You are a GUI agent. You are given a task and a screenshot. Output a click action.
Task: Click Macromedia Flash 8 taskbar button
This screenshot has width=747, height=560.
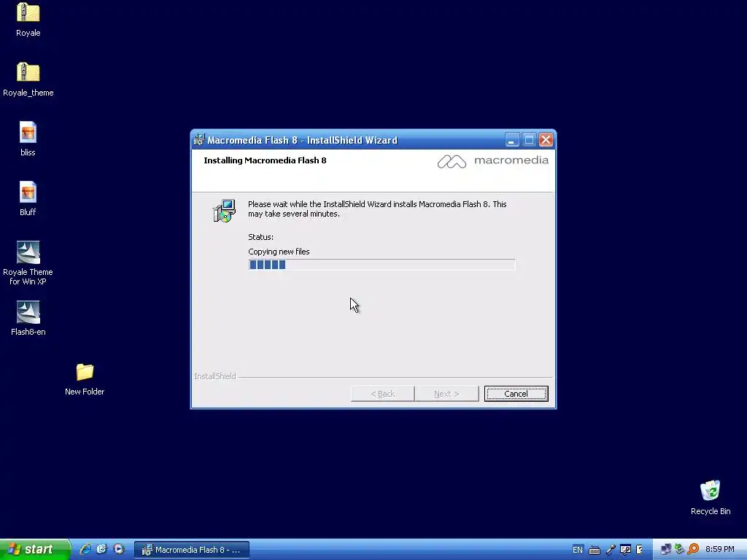pos(192,550)
